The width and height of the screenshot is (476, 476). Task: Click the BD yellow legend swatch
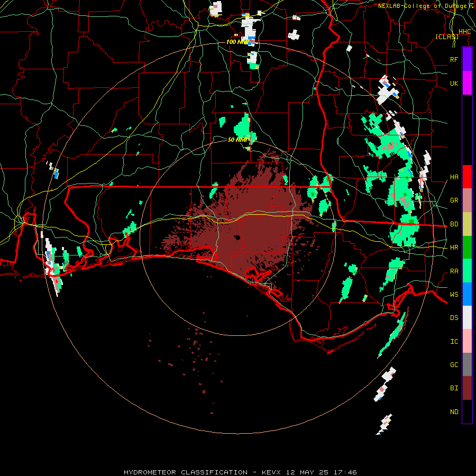point(467,224)
